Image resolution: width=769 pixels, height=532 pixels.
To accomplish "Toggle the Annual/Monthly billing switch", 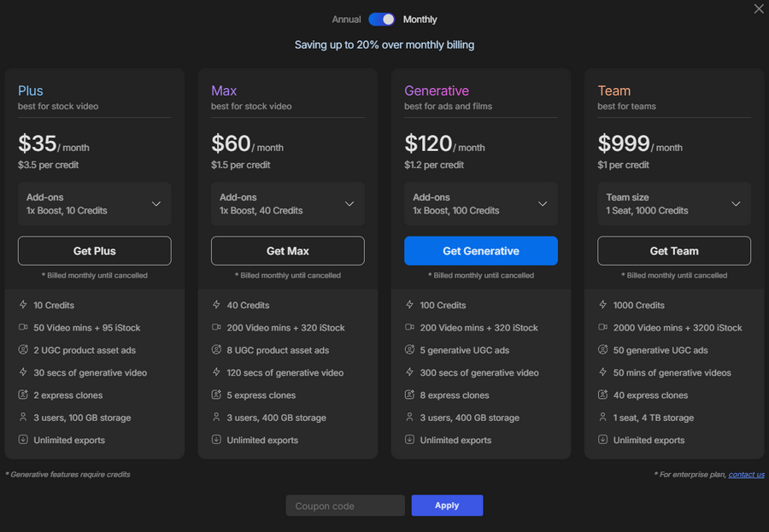I will point(382,19).
